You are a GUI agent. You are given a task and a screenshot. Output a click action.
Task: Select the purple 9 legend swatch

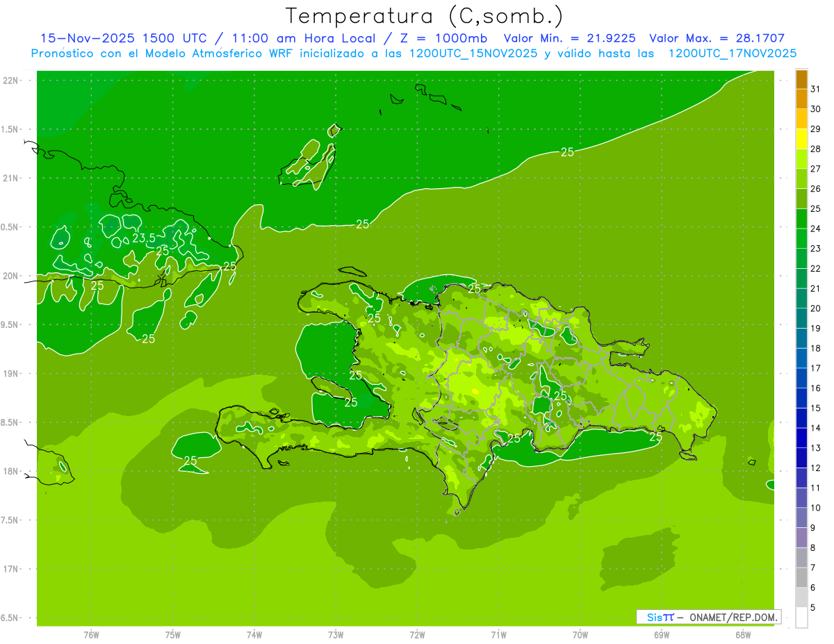pyautogui.click(x=801, y=518)
